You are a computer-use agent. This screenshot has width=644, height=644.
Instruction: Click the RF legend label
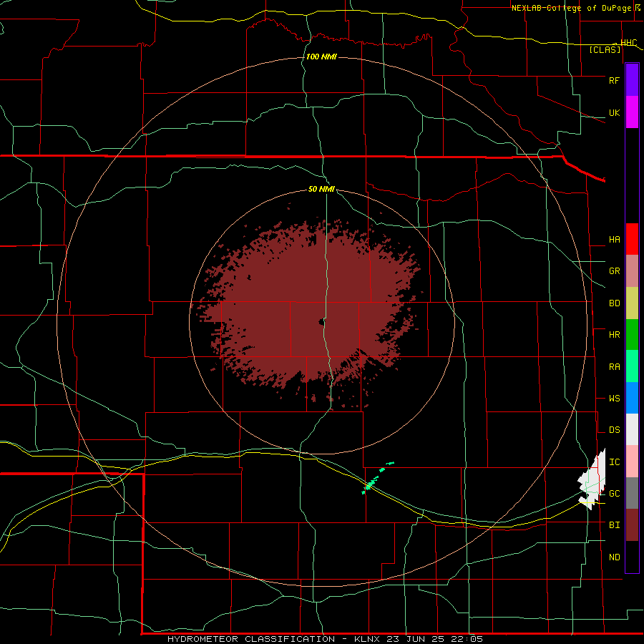614,80
